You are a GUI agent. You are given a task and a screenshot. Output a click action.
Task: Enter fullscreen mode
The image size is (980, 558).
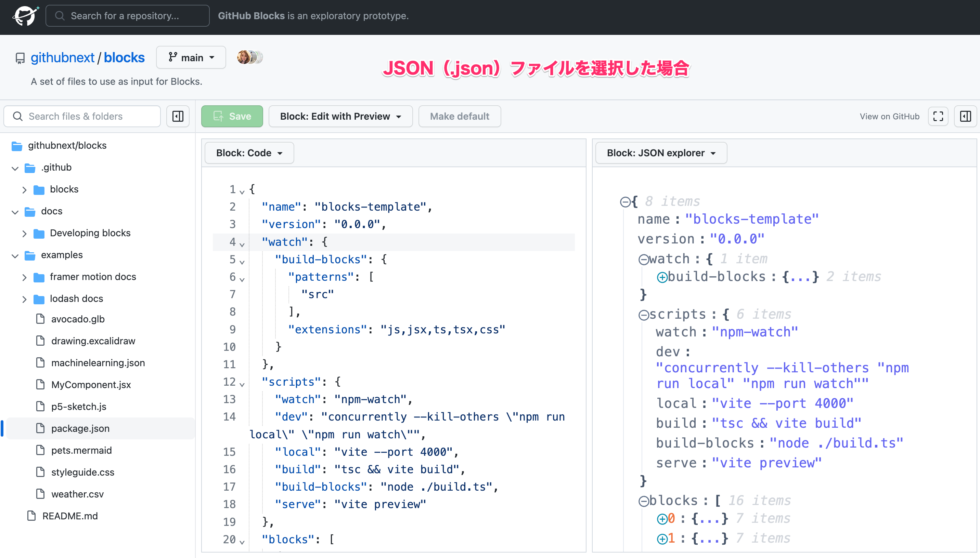tap(938, 116)
